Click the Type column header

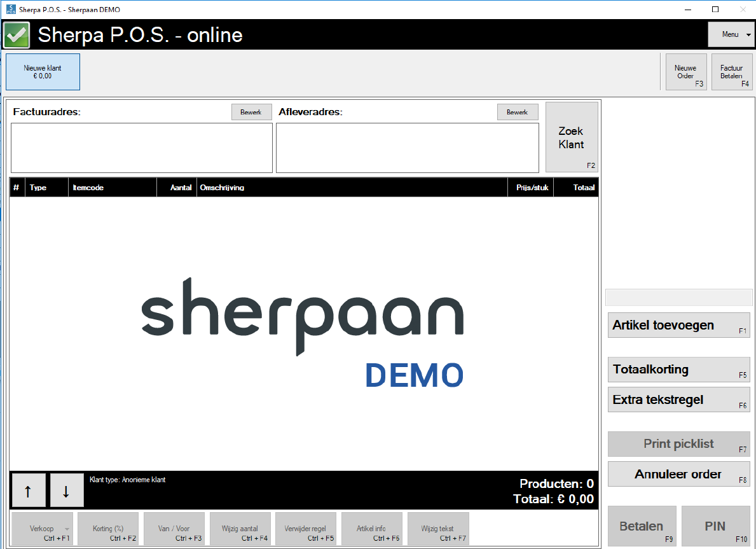click(47, 187)
